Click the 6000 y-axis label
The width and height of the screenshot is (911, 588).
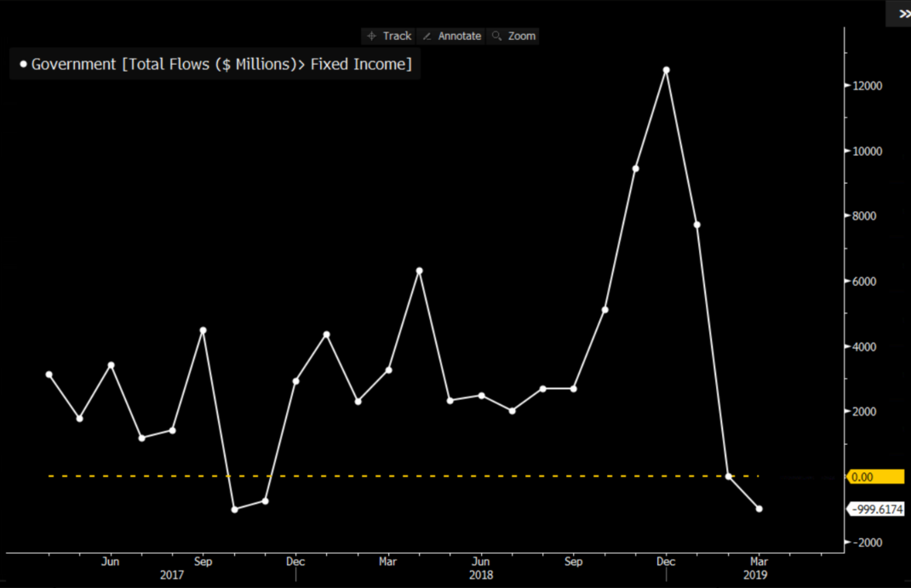(866, 282)
